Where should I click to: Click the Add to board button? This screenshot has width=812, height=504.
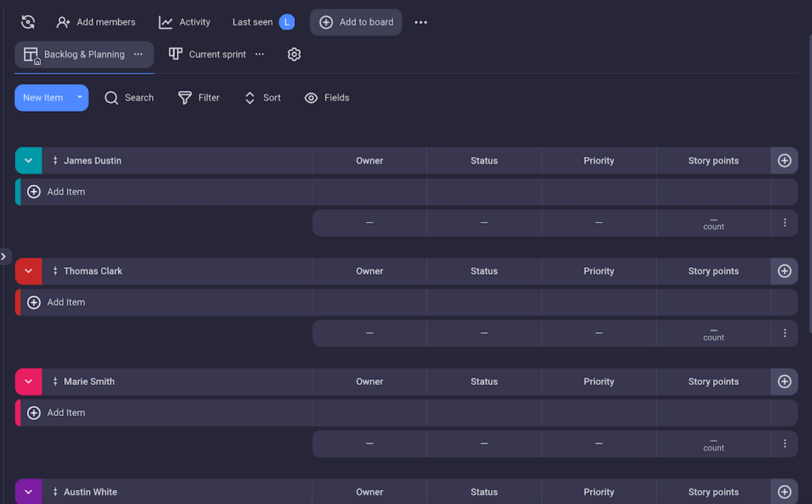356,22
